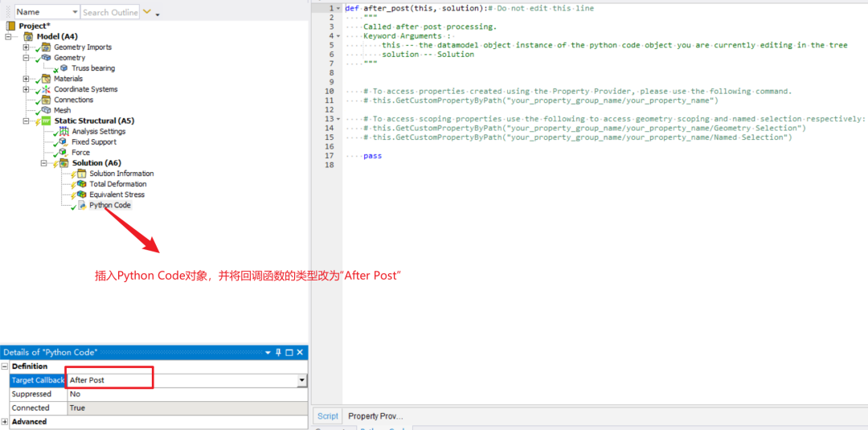Click the Geometry node icon
The image size is (868, 430).
[46, 58]
